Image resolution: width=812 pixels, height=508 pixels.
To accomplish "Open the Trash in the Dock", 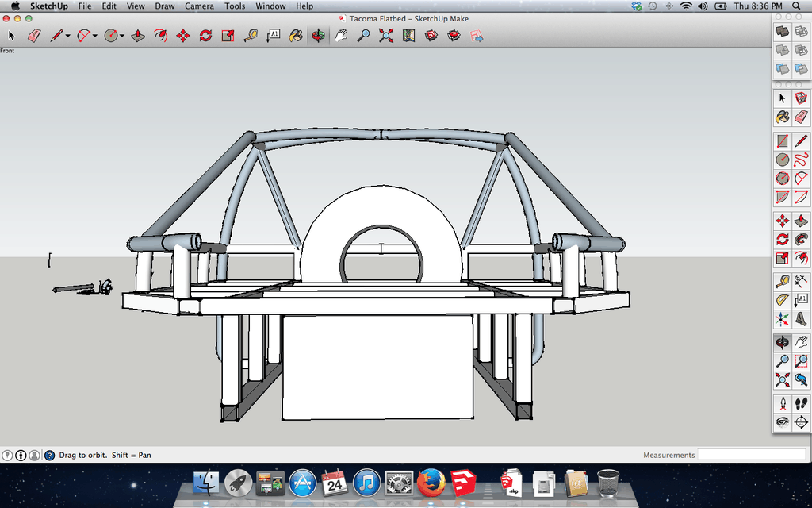I will point(608,483).
